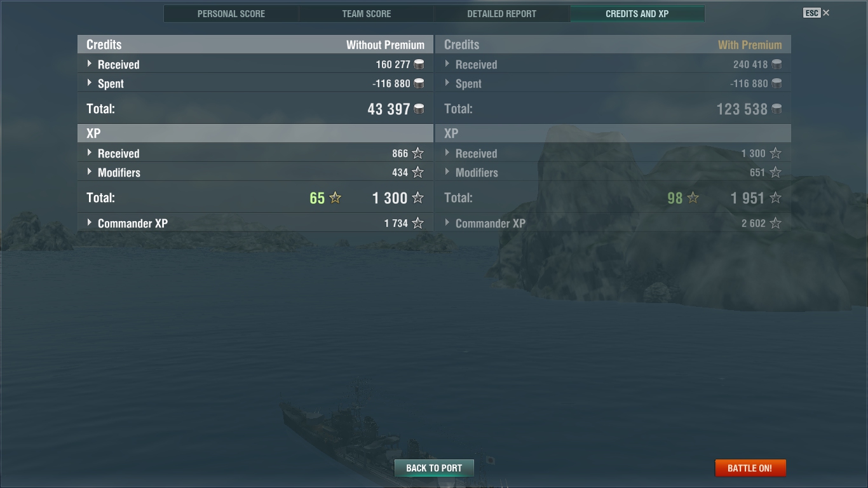Image resolution: width=868 pixels, height=488 pixels.
Task: Open the Team Score tab
Action: [367, 13]
